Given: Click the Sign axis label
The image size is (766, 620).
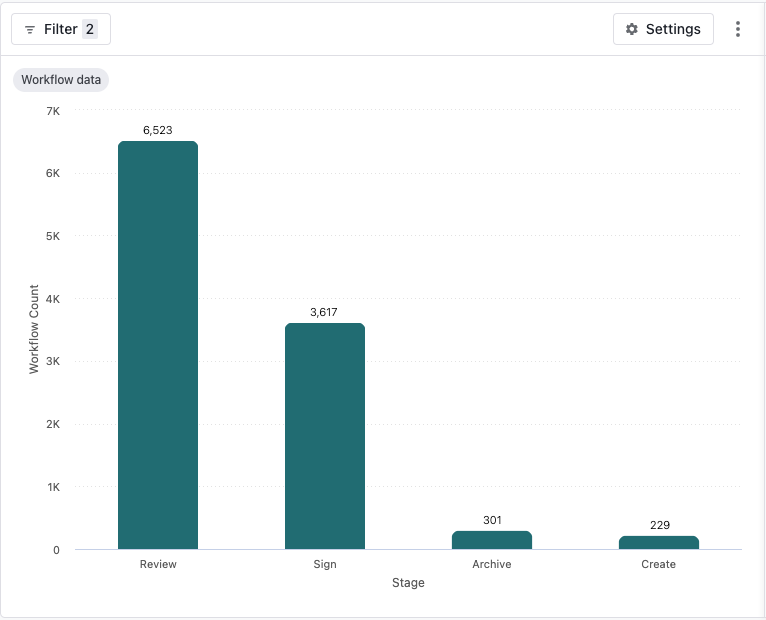Looking at the screenshot, I should click(x=325, y=564).
